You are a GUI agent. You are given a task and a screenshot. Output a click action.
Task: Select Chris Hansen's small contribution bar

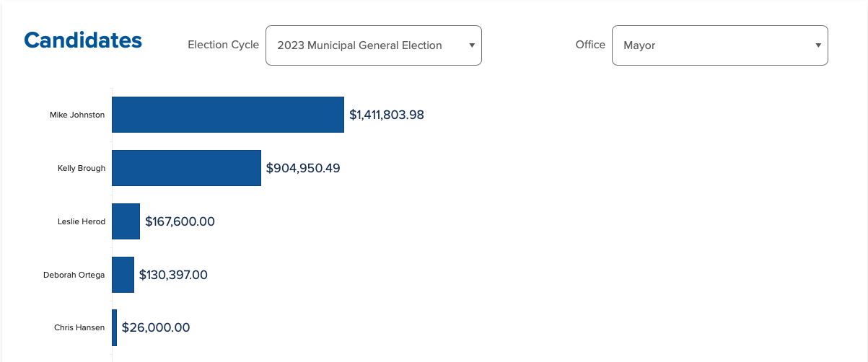tap(114, 327)
